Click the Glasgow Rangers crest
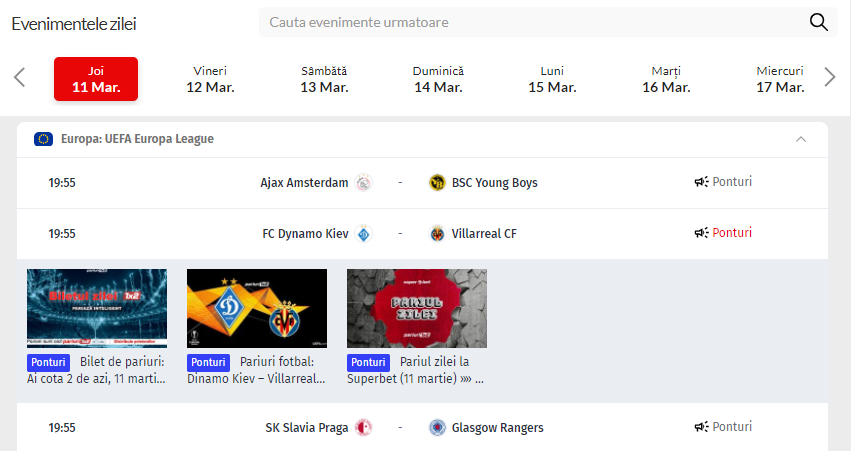The width and height of the screenshot is (851, 459). (437, 428)
